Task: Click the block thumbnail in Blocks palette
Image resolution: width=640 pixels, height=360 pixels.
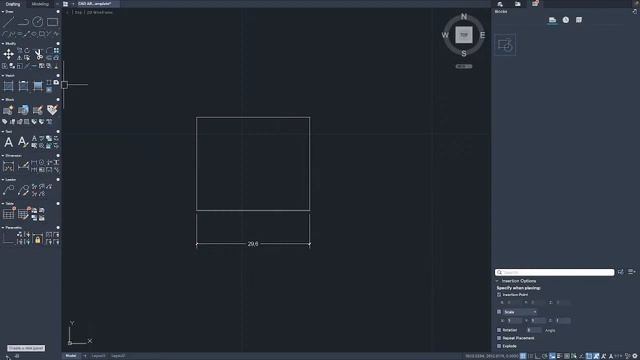Action: click(505, 45)
